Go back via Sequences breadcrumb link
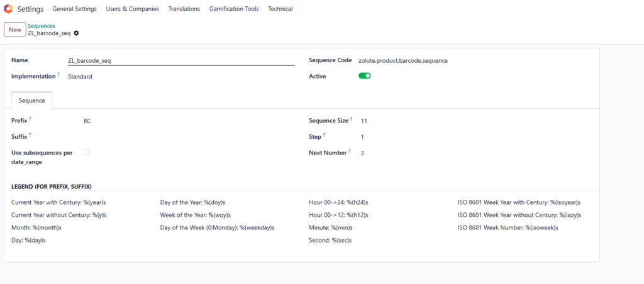This screenshot has height=284, width=644. pyautogui.click(x=42, y=26)
